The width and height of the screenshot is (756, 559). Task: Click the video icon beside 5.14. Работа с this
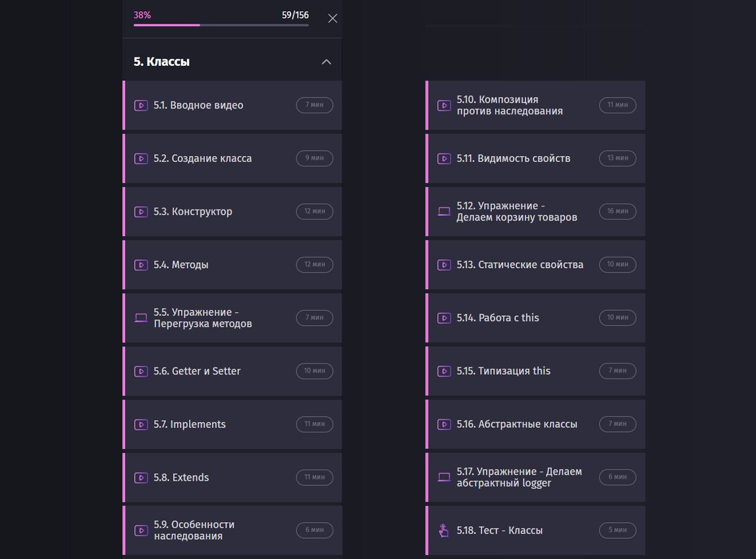coord(444,318)
